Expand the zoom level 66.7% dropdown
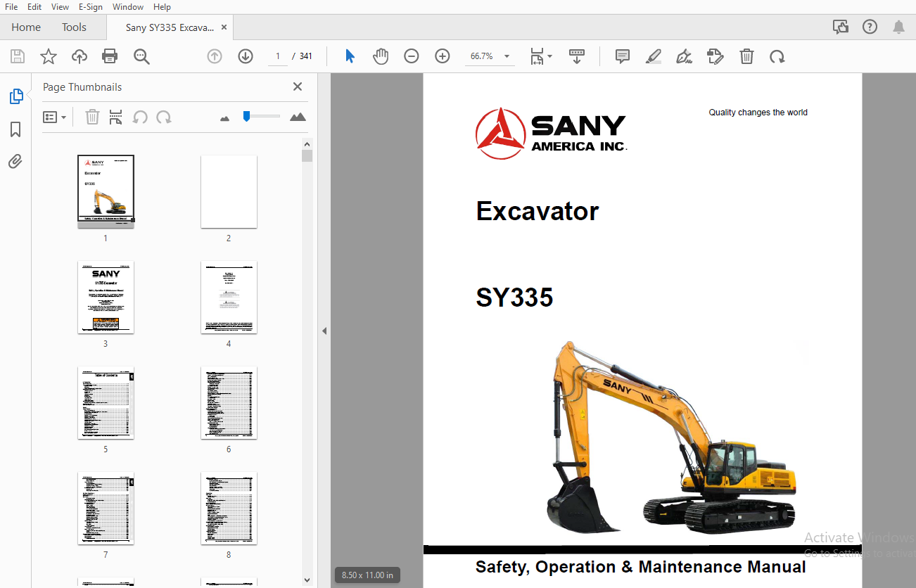The height and width of the screenshot is (588, 916). tap(507, 56)
